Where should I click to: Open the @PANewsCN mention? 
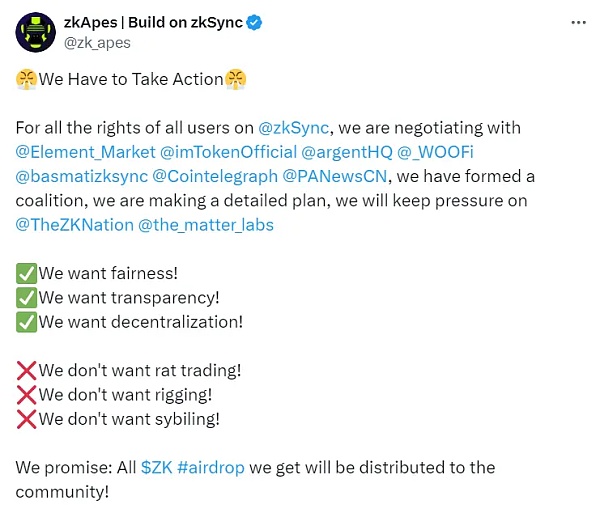point(317,177)
